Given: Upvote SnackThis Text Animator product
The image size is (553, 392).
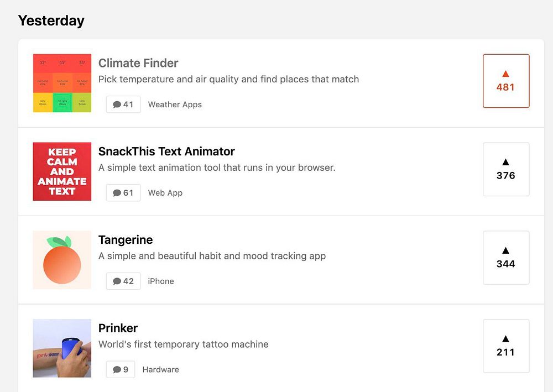Looking at the screenshot, I should 506,169.
